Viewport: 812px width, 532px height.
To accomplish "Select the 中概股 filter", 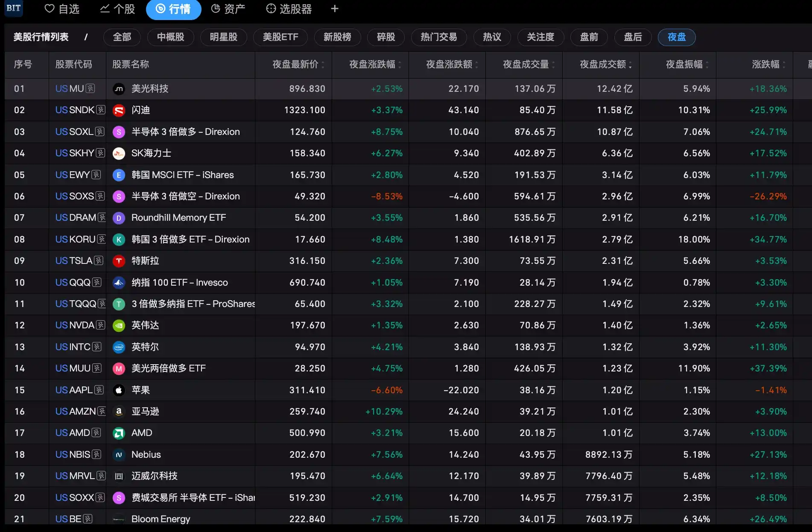I will pyautogui.click(x=171, y=37).
